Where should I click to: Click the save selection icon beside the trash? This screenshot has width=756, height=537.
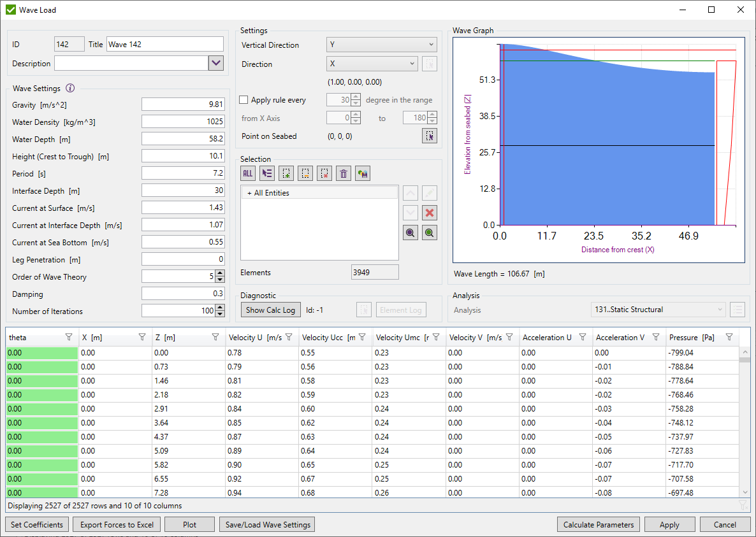[x=362, y=173]
